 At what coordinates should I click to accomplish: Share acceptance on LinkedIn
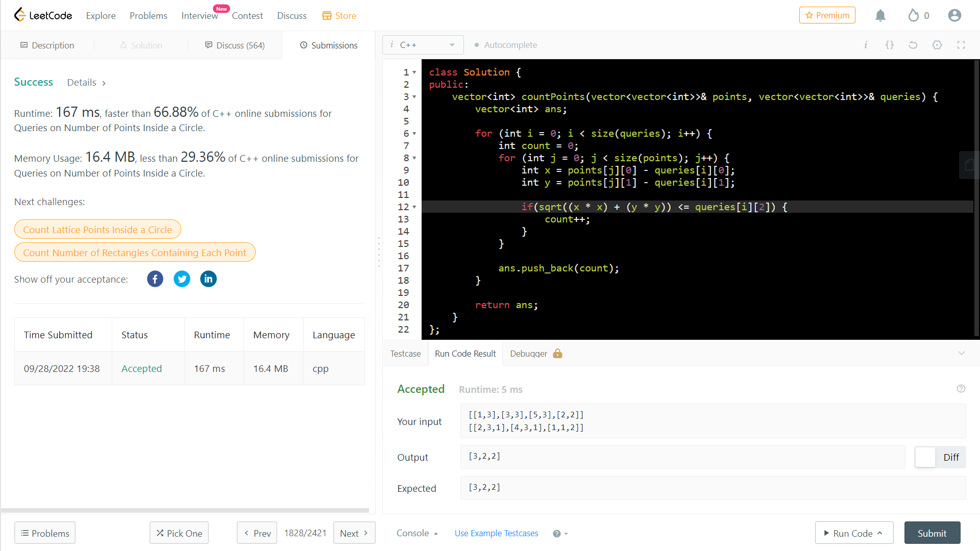(x=208, y=279)
